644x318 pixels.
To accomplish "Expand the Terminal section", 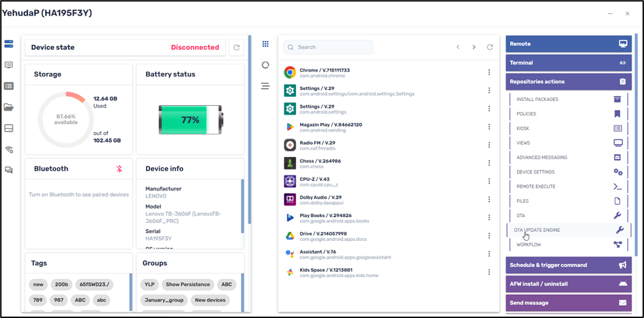I will pos(568,63).
